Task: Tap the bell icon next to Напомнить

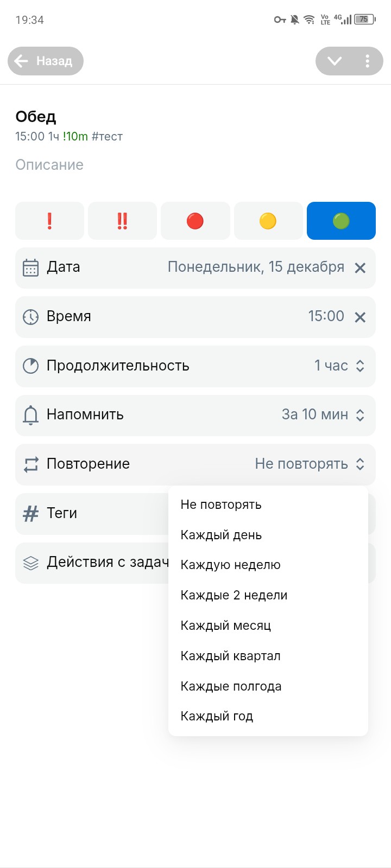Action: coord(31,415)
